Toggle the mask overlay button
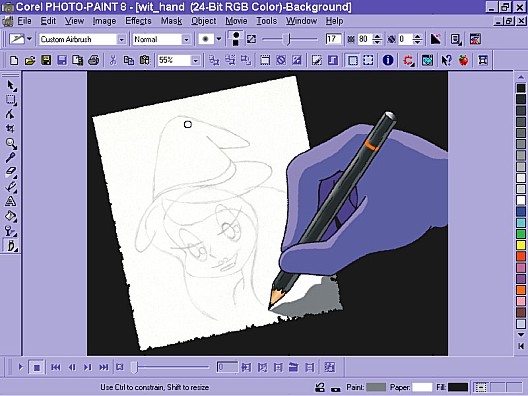528x396 pixels. tap(333, 61)
